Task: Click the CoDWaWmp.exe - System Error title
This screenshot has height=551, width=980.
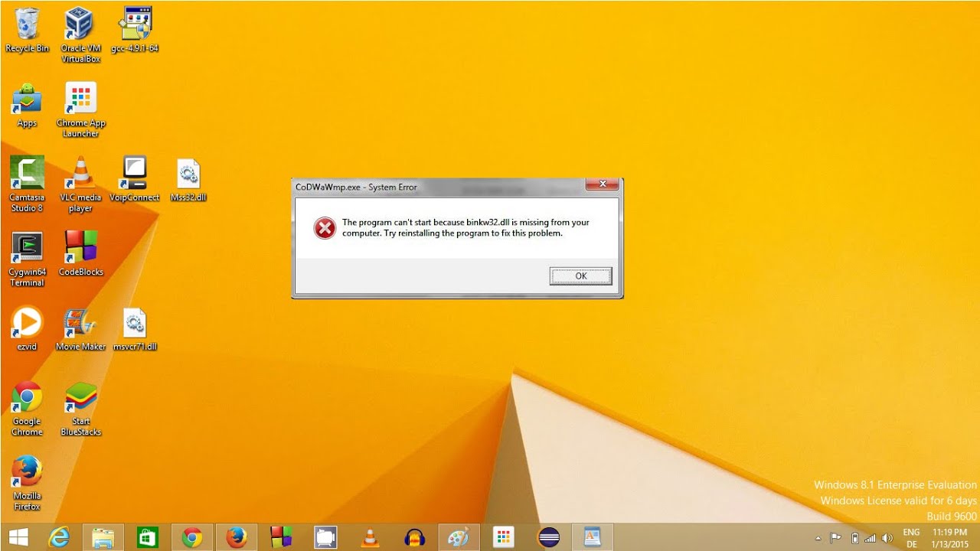Action: pos(356,187)
